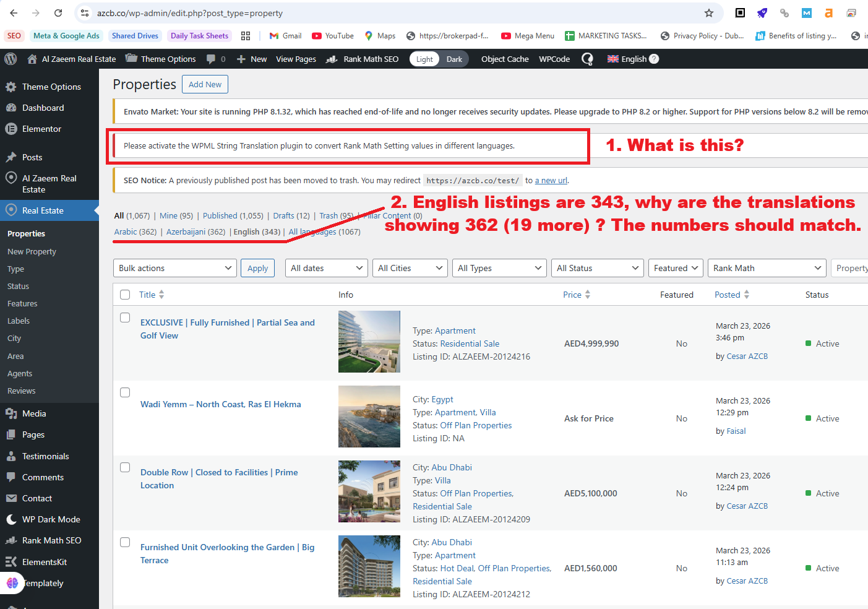
Task: Select the Wadi Yemm listing checkbox
Action: 125,392
